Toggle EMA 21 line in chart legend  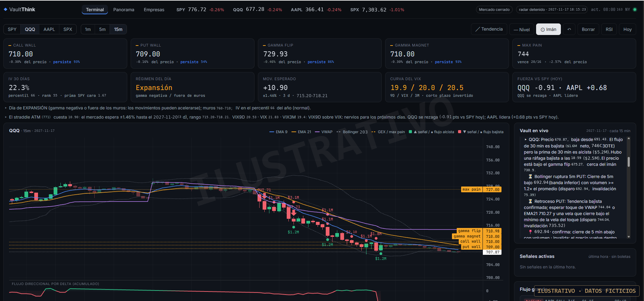[301, 132]
